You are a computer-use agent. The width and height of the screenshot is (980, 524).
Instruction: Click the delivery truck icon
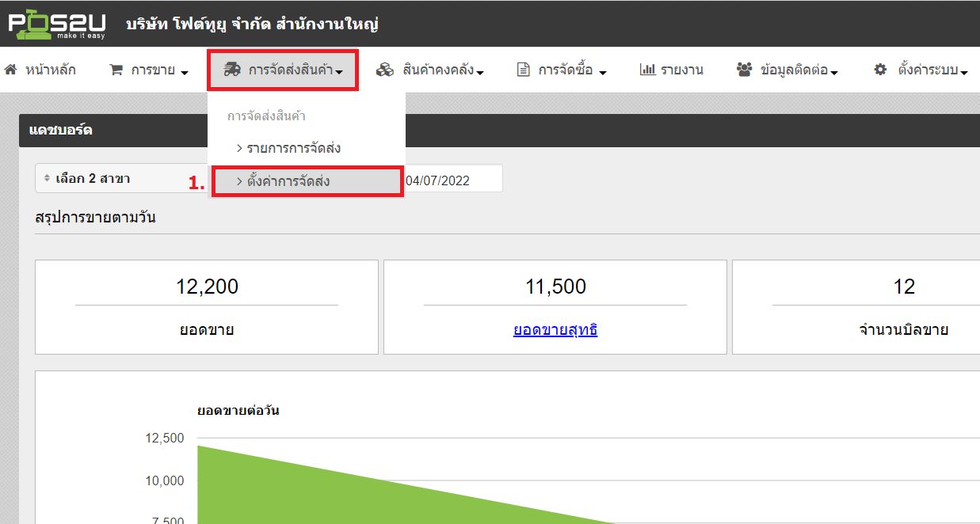pyautogui.click(x=232, y=70)
